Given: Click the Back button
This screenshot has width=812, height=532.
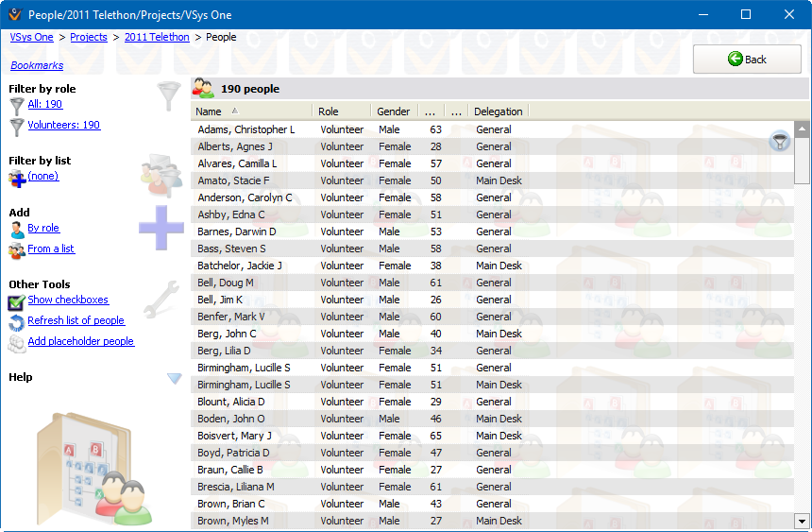Looking at the screenshot, I should click(746, 59).
